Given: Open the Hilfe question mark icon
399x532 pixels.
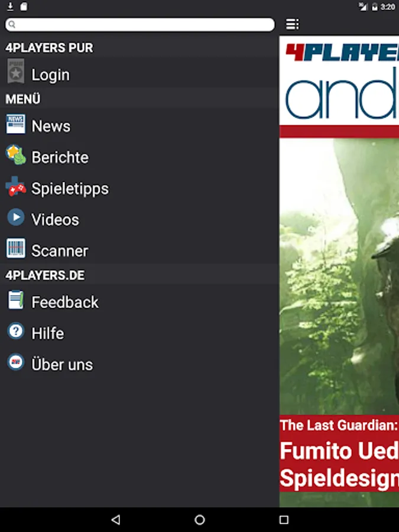Looking at the screenshot, I should [x=16, y=331].
